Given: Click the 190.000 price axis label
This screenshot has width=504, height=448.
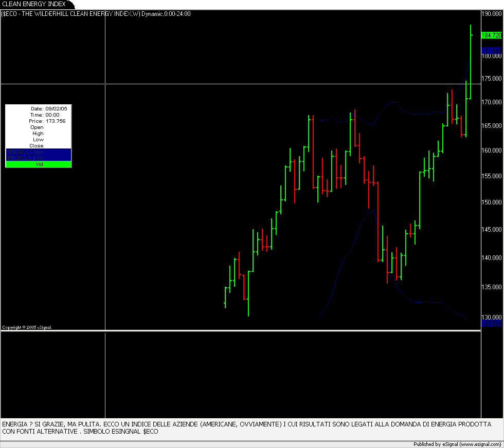Looking at the screenshot, I should pos(492,14).
